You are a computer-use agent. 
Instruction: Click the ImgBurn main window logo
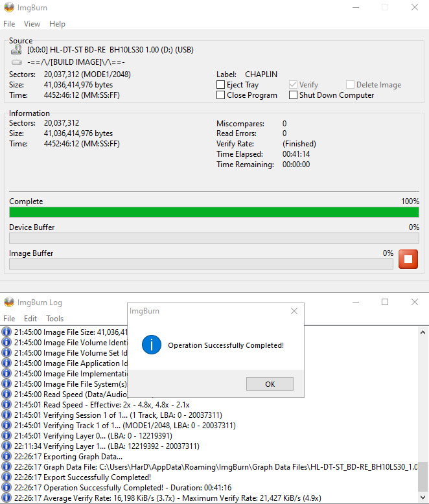(9, 7)
